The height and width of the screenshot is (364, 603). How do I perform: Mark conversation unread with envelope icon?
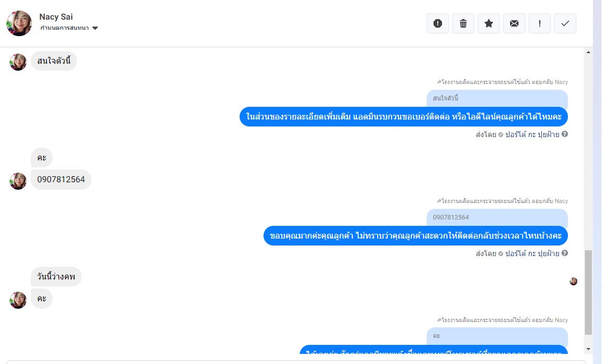(514, 23)
